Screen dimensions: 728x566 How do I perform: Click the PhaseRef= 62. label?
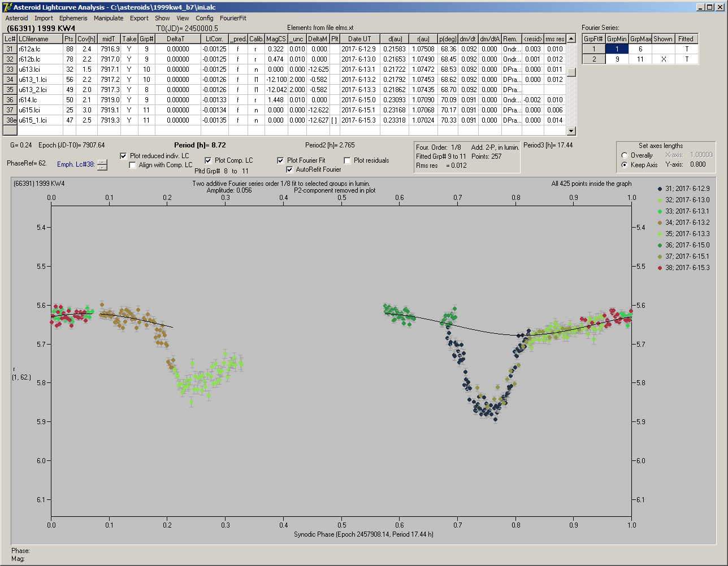pyautogui.click(x=27, y=163)
